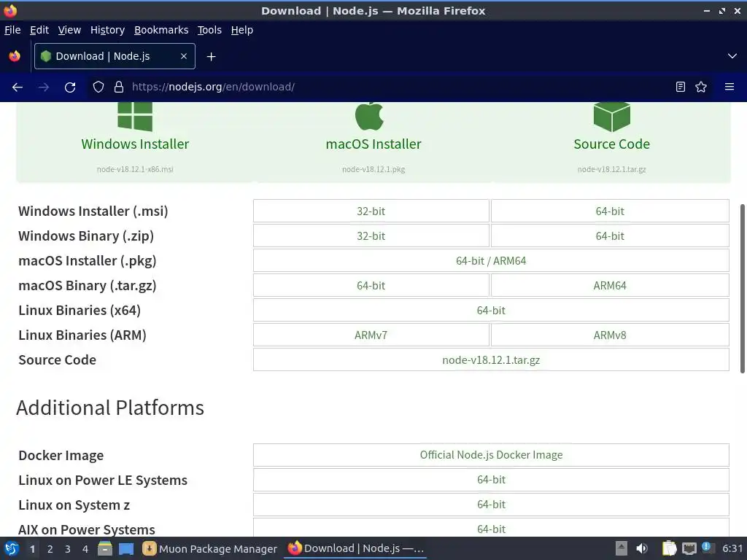This screenshot has height=560, width=747.
Task: Expand the list all tabs chevron
Action: coord(732,56)
